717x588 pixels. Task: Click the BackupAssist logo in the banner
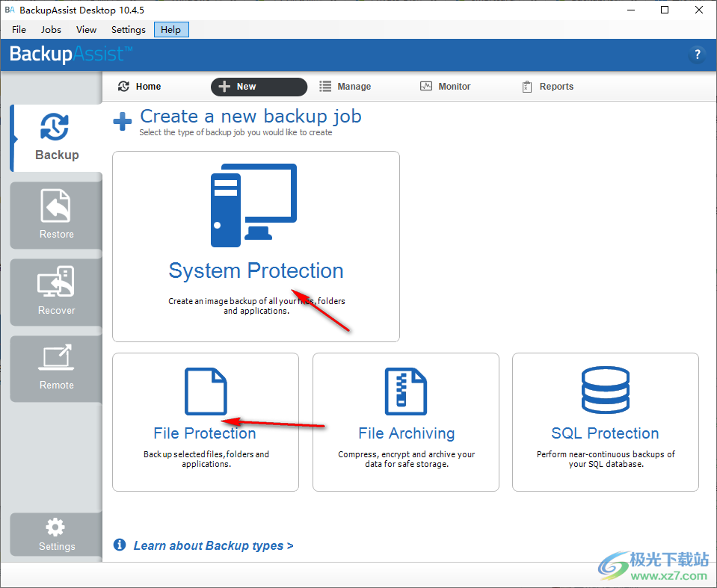pos(71,55)
